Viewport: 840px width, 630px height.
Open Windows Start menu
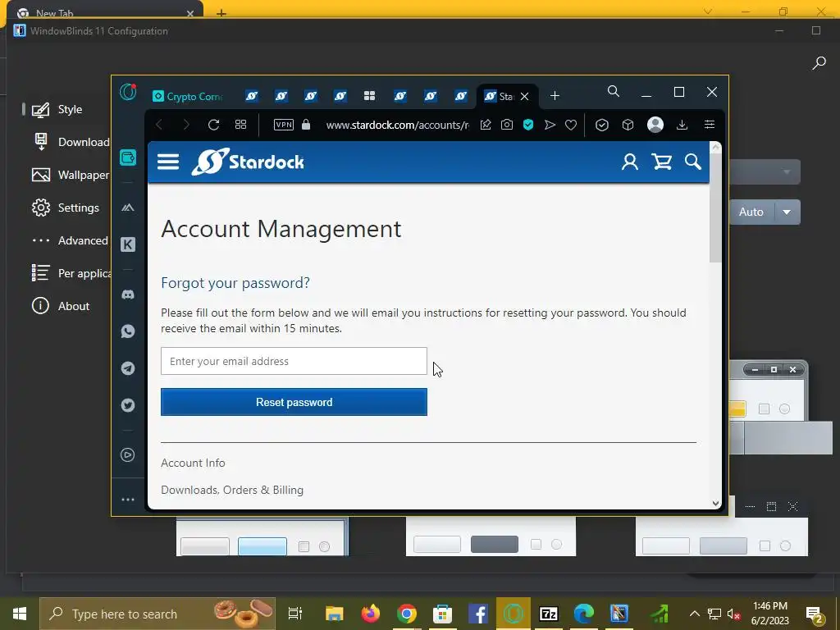pyautogui.click(x=20, y=614)
